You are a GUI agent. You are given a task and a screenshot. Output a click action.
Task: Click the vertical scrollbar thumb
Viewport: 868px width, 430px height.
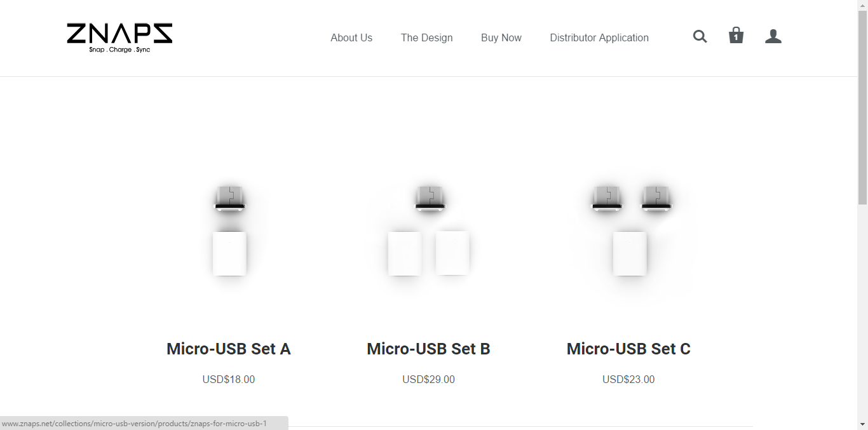click(862, 108)
